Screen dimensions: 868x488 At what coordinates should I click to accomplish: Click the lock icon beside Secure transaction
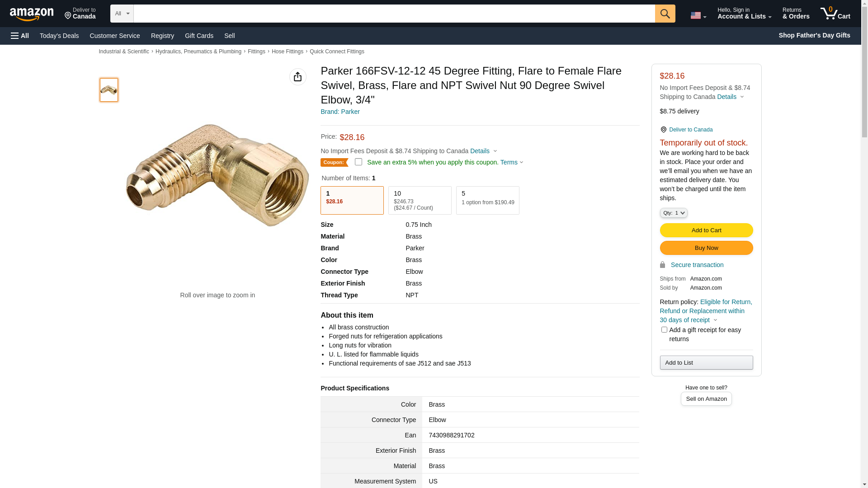click(662, 265)
